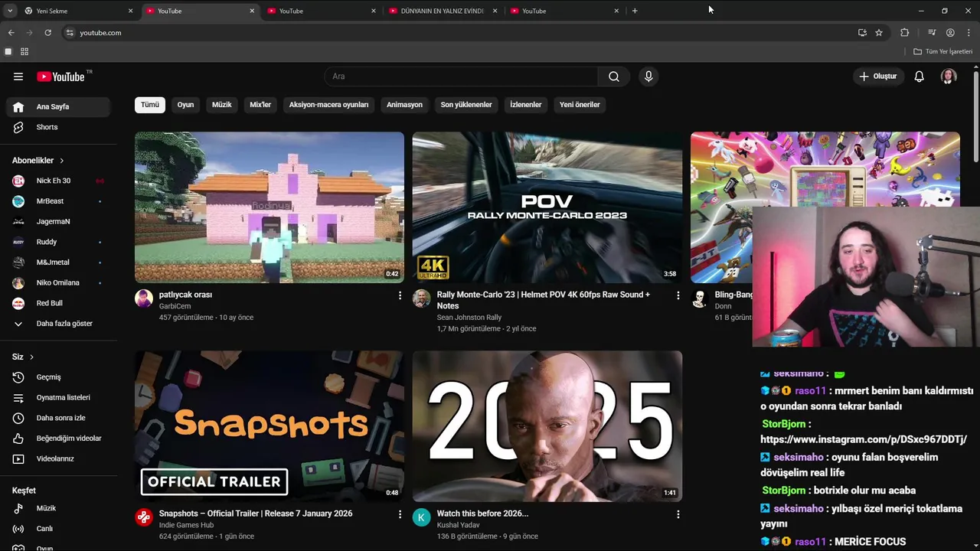Image resolution: width=980 pixels, height=551 pixels.
Task: Open the tab search dropdown arrow
Action: pyautogui.click(x=9, y=11)
